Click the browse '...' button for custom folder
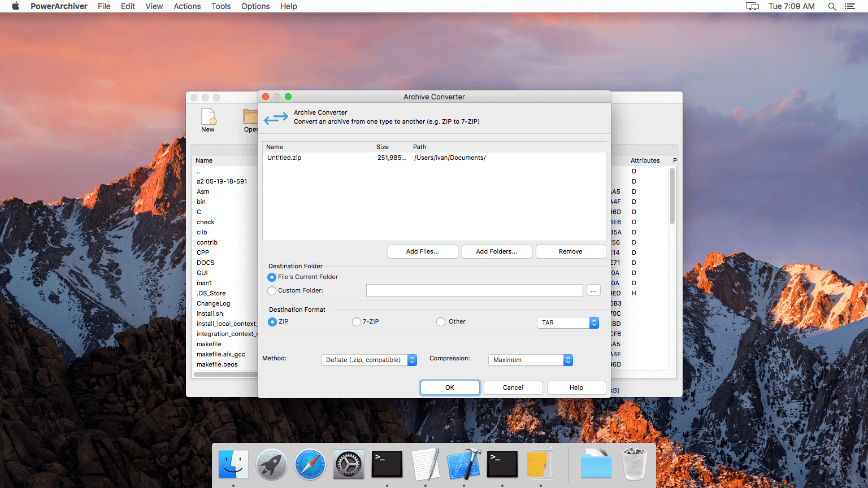The height and width of the screenshot is (488, 868). point(593,290)
